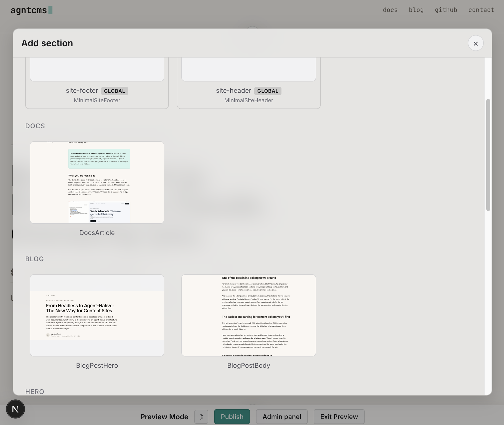Click the agntcms logo
The width and height of the screenshot is (504, 425).
(x=32, y=10)
